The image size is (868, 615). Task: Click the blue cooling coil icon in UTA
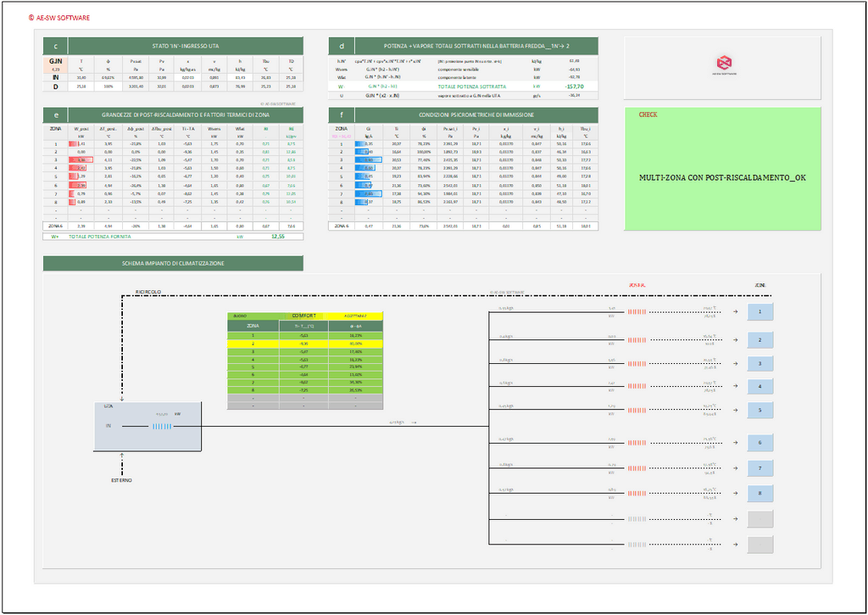click(162, 424)
